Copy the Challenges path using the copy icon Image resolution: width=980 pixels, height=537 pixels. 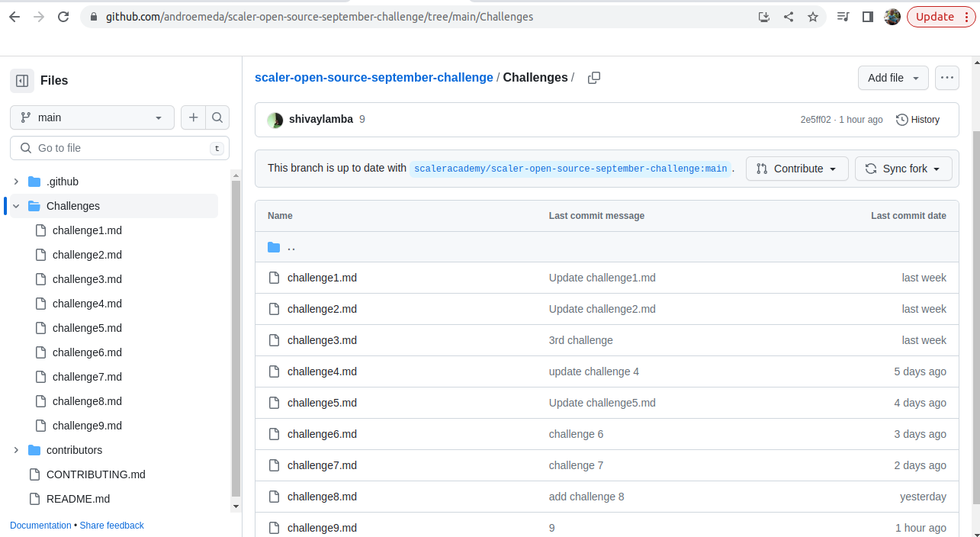pyautogui.click(x=594, y=77)
